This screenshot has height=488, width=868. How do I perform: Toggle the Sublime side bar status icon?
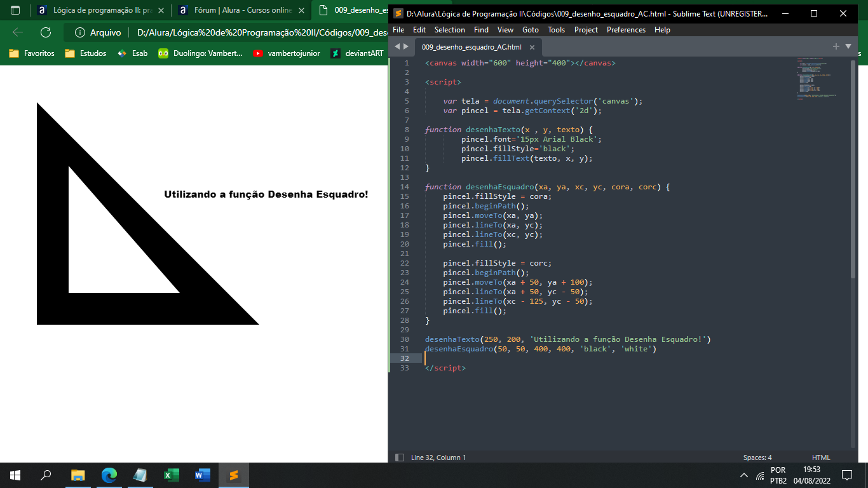(x=400, y=457)
